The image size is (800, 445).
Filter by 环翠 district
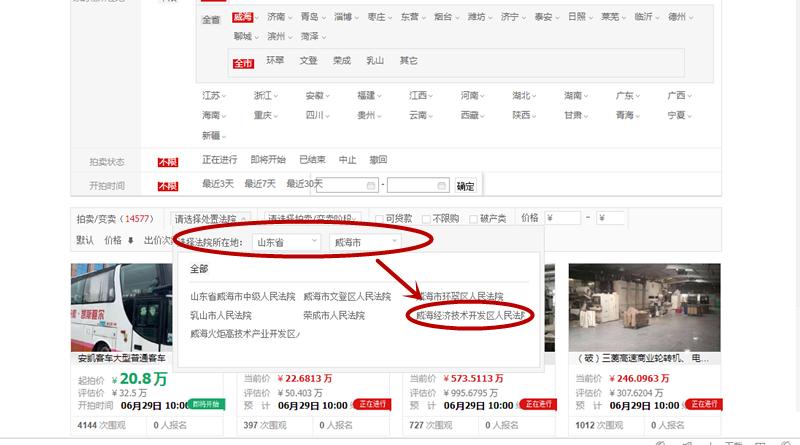(x=275, y=60)
